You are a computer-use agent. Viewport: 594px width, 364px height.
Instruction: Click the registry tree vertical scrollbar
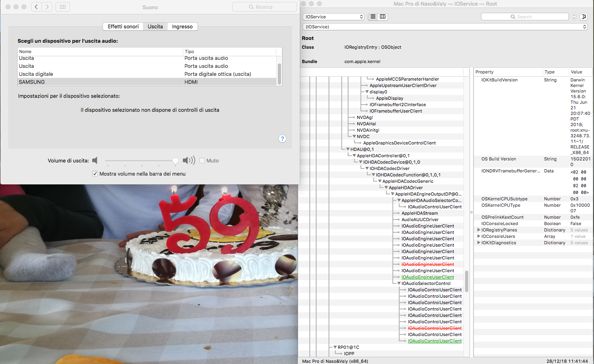coord(466,281)
